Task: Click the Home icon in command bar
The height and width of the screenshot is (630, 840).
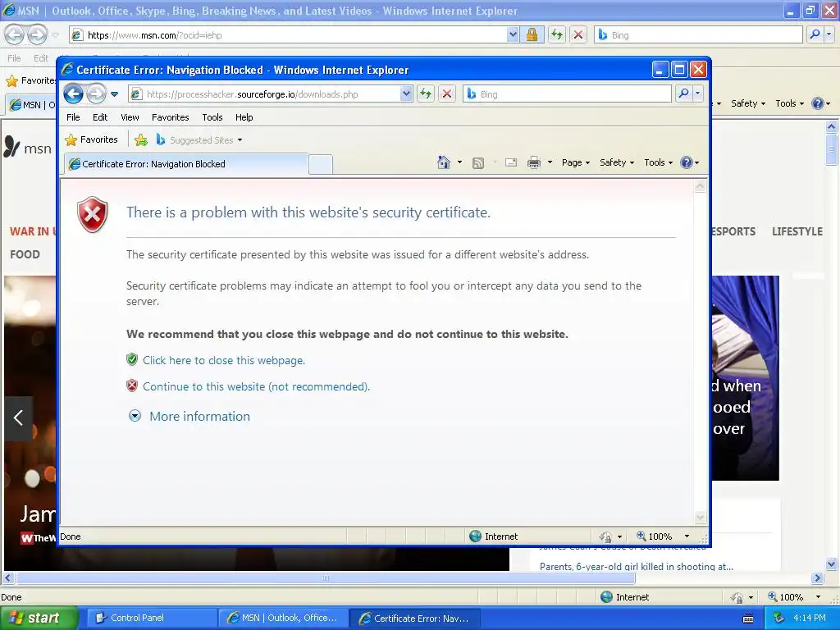Action: tap(444, 162)
